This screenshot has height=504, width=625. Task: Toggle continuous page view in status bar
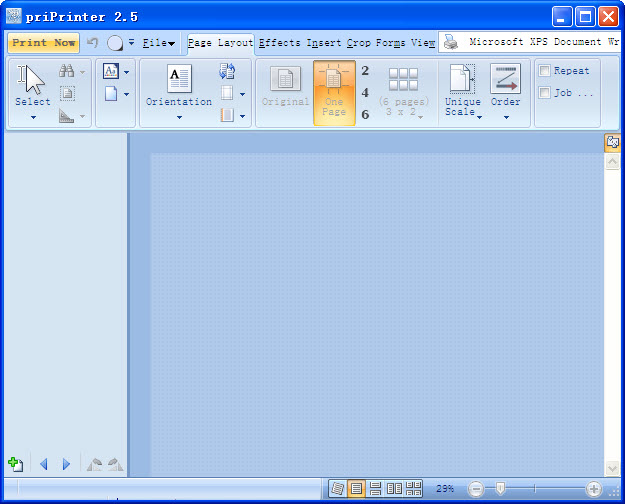tap(376, 489)
